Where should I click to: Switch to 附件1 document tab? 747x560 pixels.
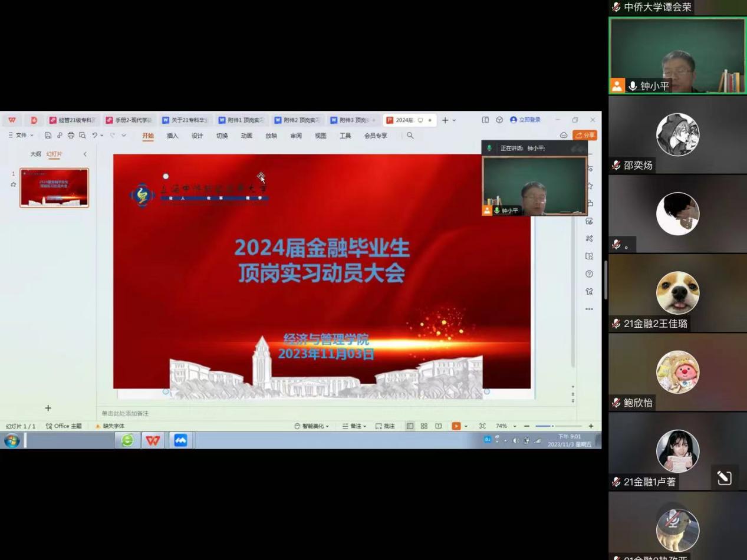click(x=241, y=120)
